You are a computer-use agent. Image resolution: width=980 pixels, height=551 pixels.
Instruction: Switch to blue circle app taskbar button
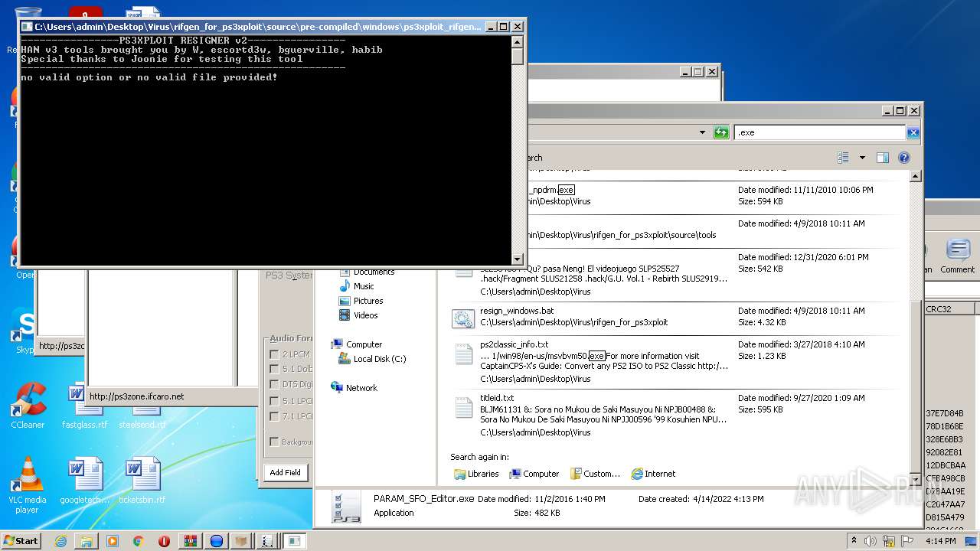point(216,541)
